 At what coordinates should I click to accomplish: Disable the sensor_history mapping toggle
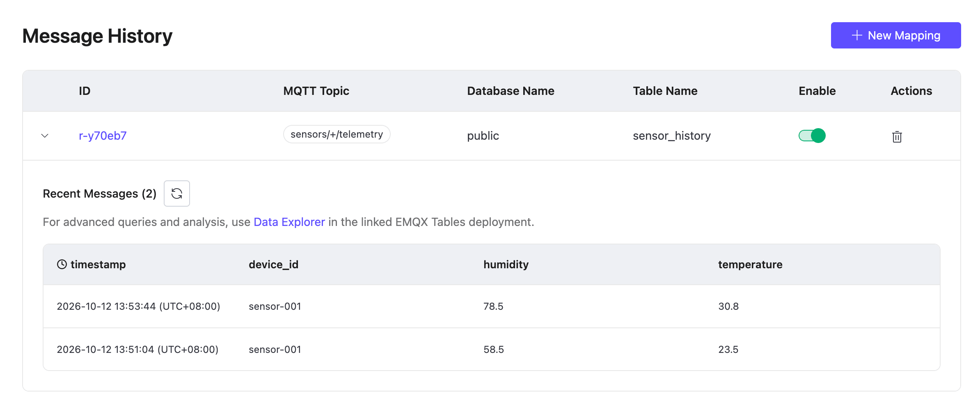click(x=812, y=136)
